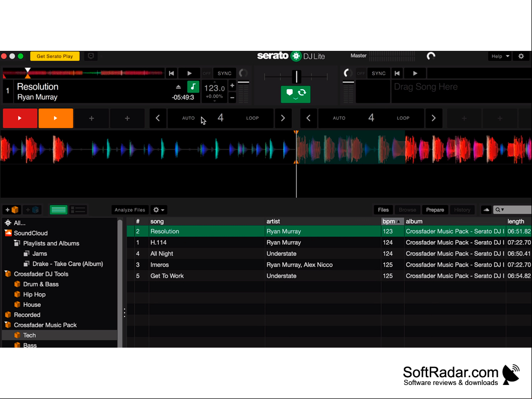Play deck 1 with the transport play button

click(x=189, y=73)
